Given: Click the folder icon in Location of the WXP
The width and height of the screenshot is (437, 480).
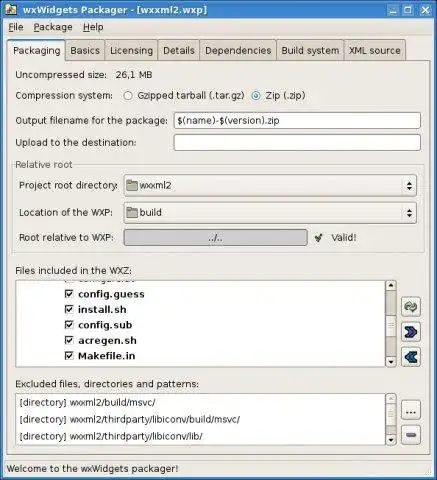Looking at the screenshot, I should tap(132, 212).
